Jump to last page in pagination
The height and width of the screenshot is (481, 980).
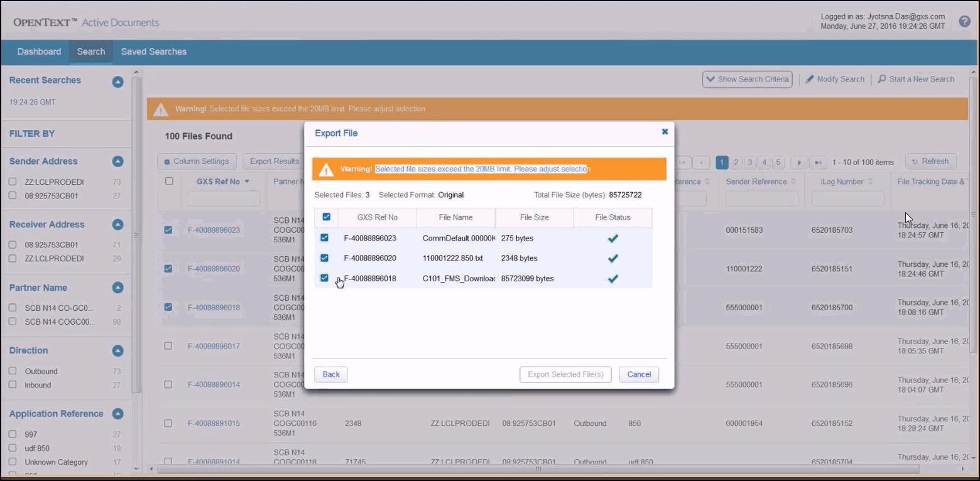point(818,163)
